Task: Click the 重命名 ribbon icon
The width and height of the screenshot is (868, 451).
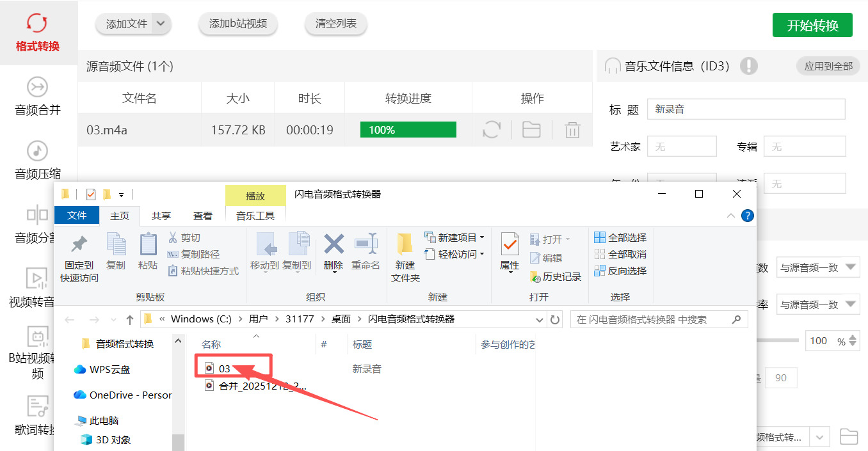Action: tap(366, 251)
